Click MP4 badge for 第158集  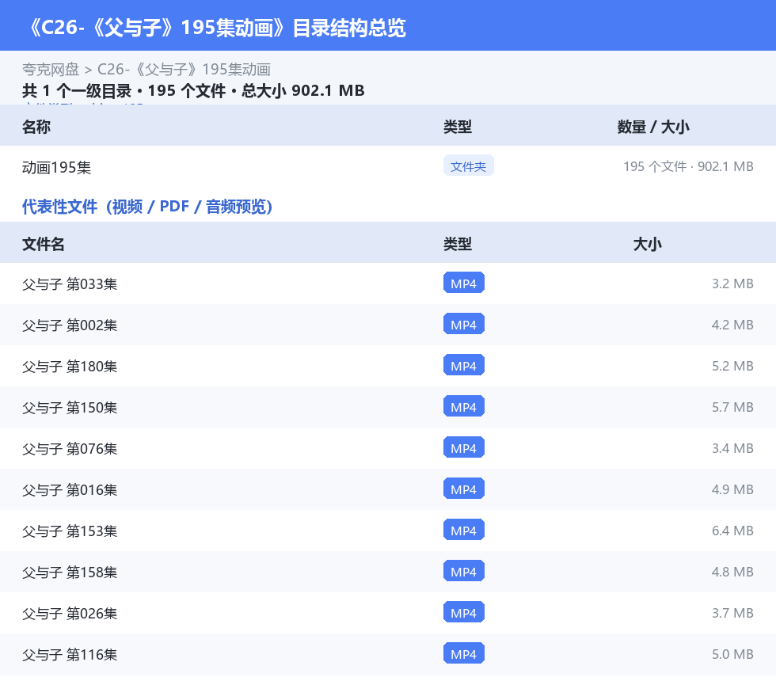coord(464,571)
